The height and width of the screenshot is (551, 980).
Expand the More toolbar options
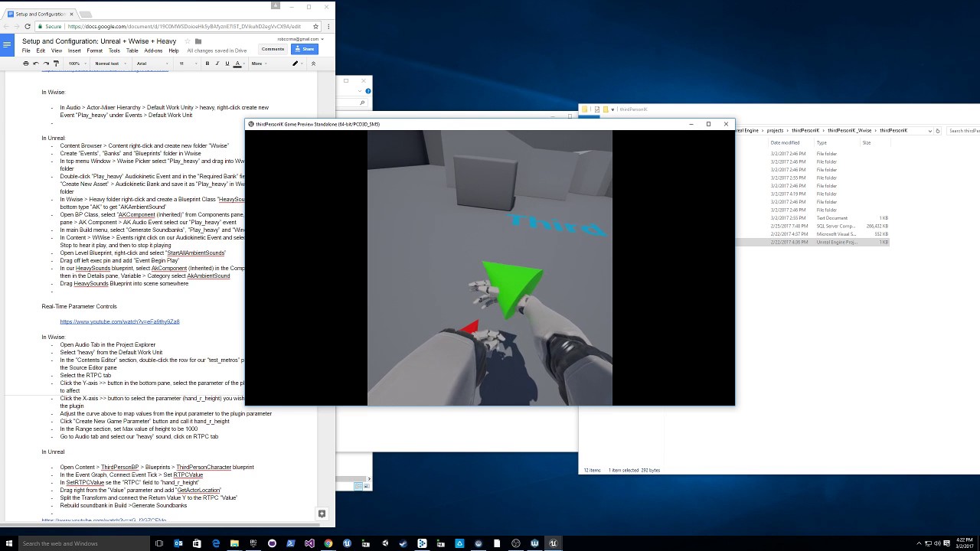point(258,64)
